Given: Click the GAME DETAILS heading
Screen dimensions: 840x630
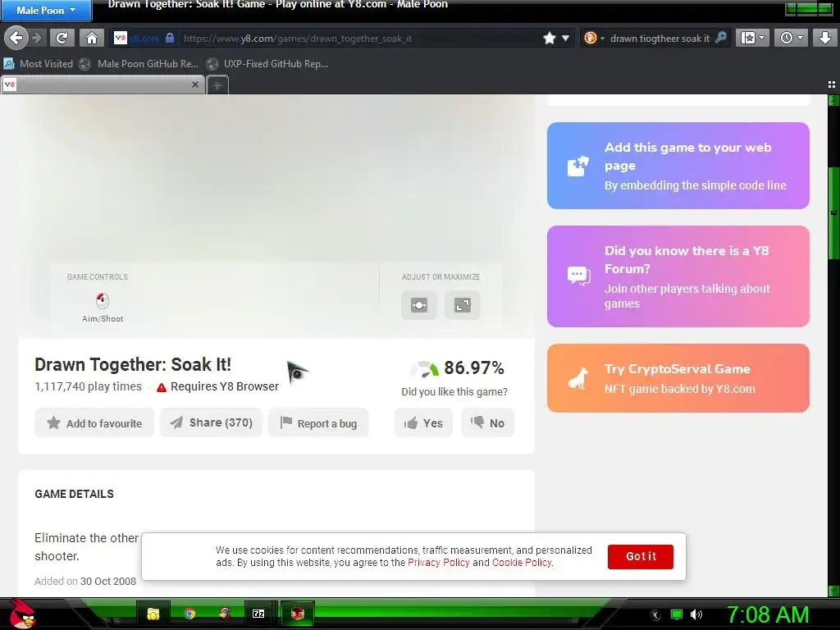Looking at the screenshot, I should 74,494.
